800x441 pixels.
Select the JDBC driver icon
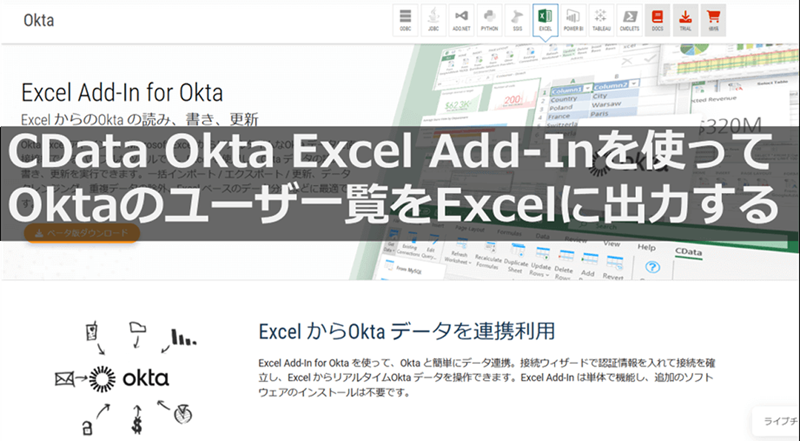[433, 20]
